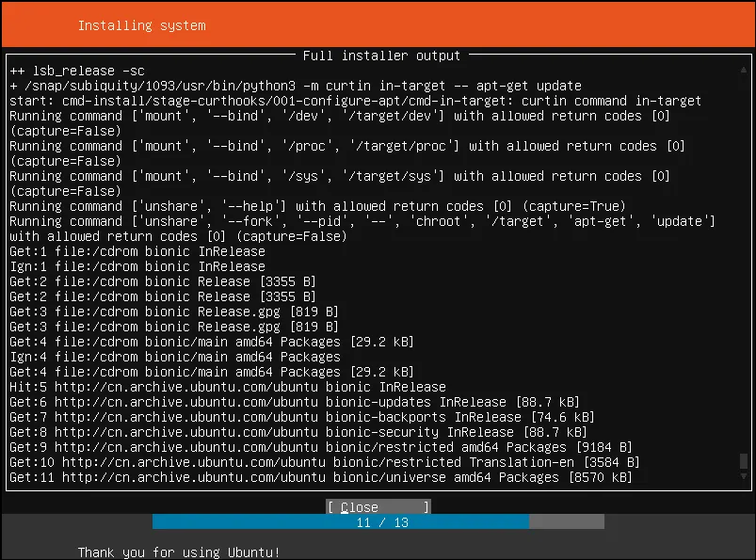Select the lsb_release -sc output line
This screenshot has height=560, width=756.
(77, 71)
